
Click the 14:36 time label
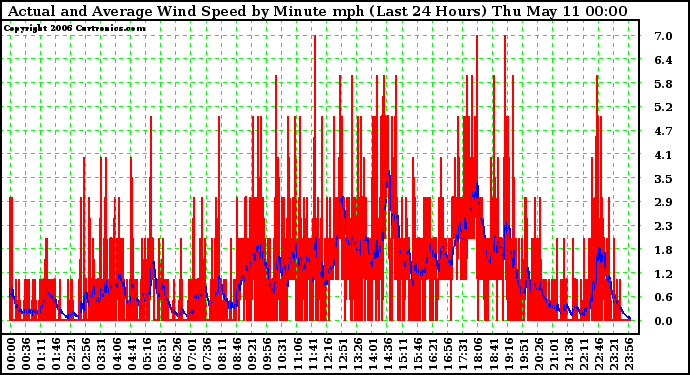click(x=387, y=353)
